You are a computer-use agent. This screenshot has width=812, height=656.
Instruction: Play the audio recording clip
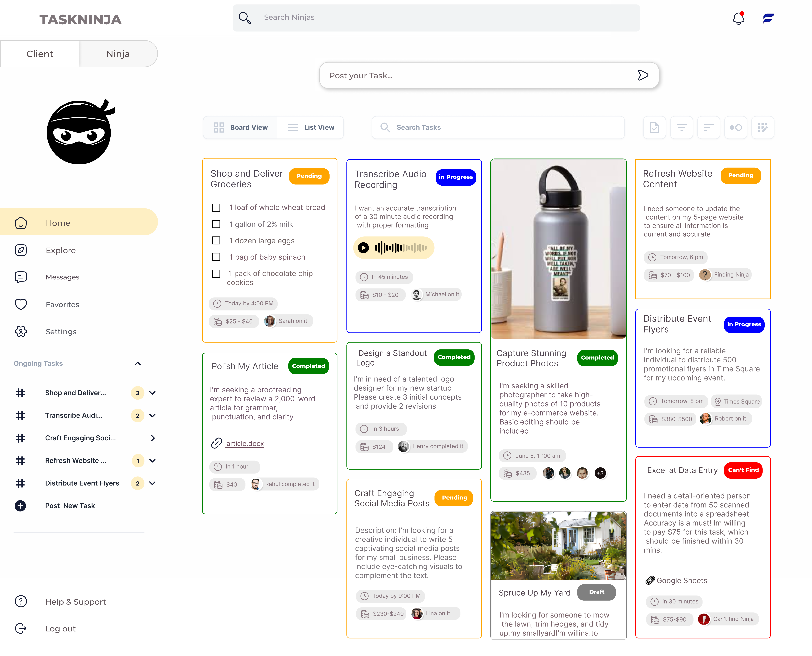coord(363,248)
